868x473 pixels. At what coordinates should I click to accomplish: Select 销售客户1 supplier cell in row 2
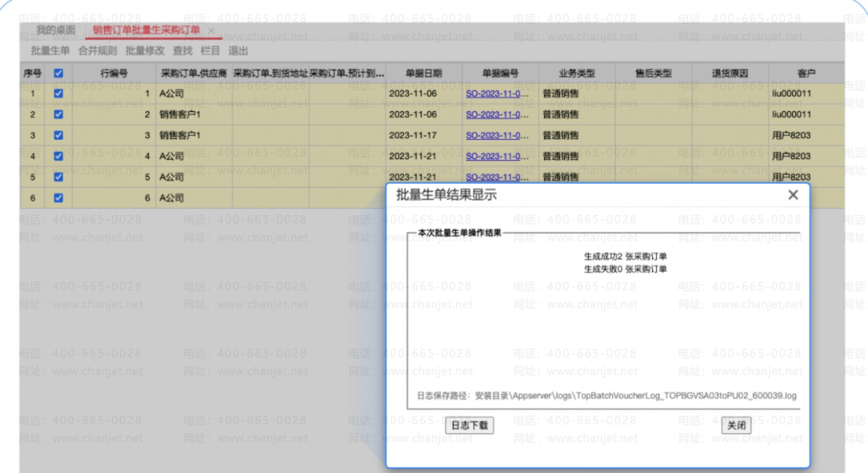coord(194,114)
